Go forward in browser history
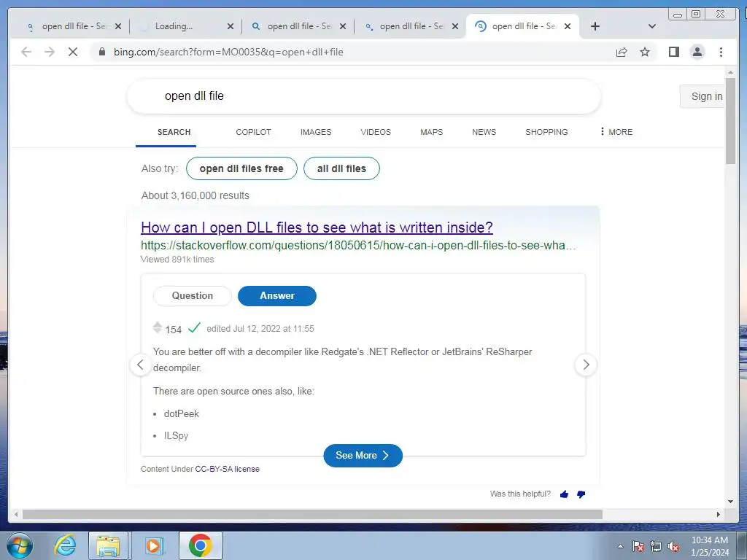Viewport: 747px width, 560px height. coord(50,52)
